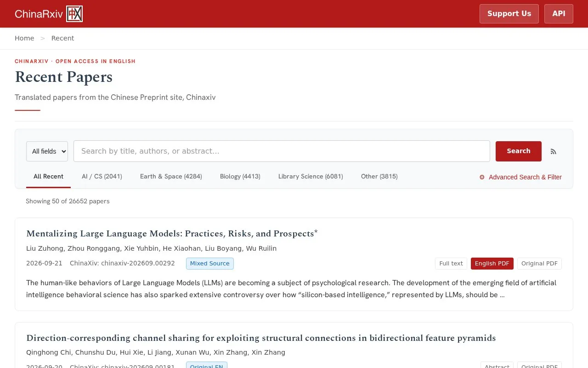This screenshot has height=368, width=588.
Task: Select the Other (3815) tab
Action: click(379, 177)
